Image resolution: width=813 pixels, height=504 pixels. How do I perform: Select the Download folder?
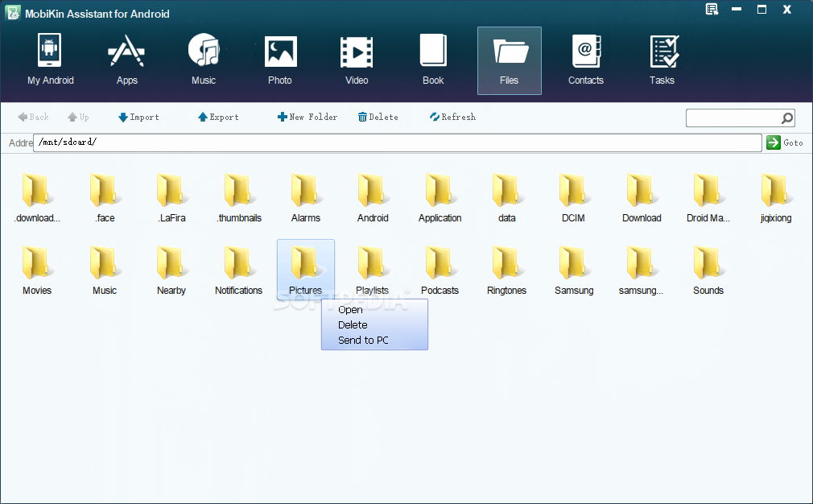click(642, 198)
